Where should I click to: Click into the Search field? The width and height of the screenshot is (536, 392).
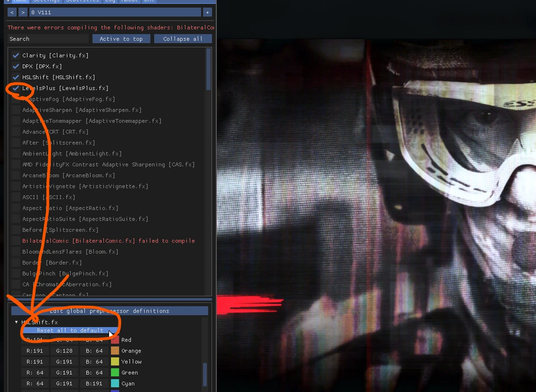click(48, 39)
